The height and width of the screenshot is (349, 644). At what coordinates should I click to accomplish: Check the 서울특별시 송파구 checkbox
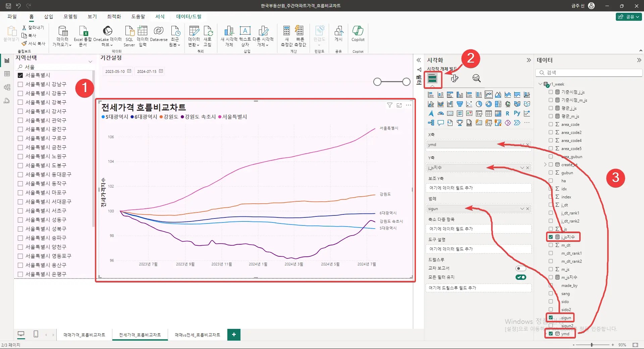click(x=20, y=238)
